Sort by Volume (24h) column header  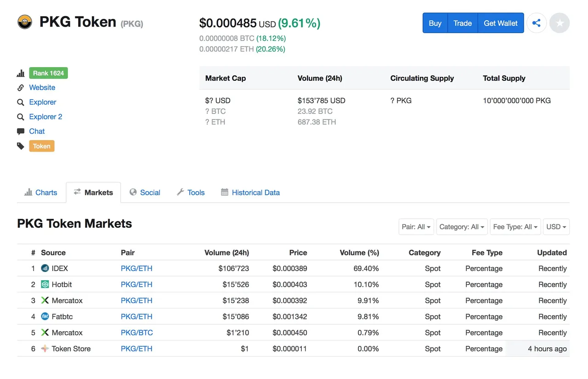pyautogui.click(x=226, y=253)
